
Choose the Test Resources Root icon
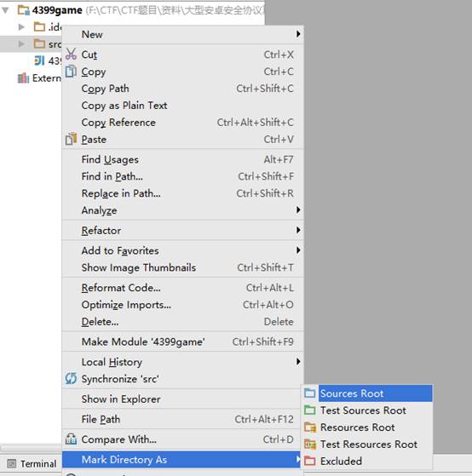click(x=310, y=444)
